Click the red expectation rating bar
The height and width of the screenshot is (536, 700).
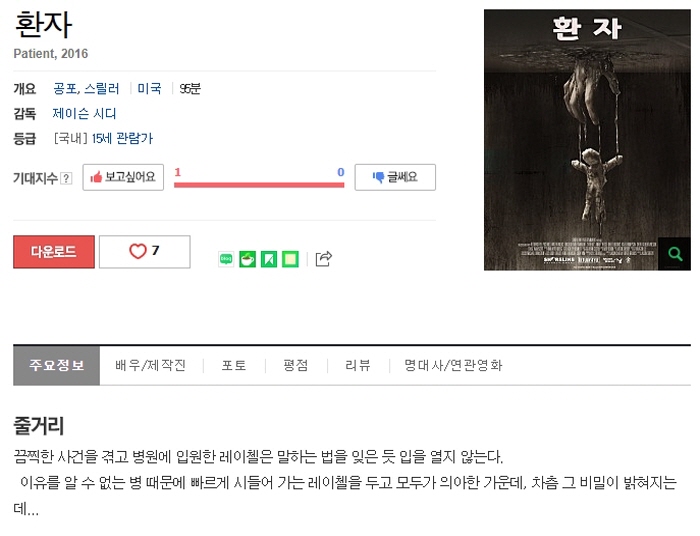coord(259,185)
